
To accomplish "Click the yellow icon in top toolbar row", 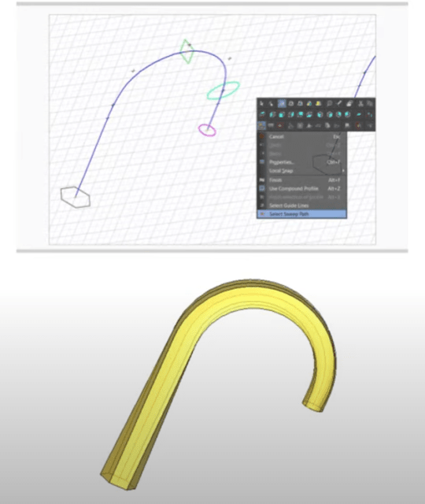I will (318, 103).
